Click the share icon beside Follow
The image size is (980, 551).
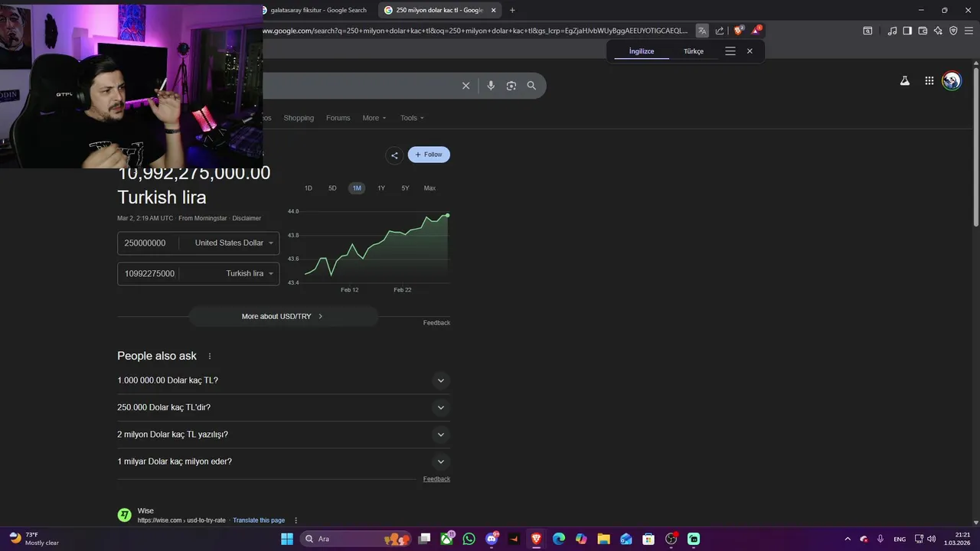[x=394, y=155]
